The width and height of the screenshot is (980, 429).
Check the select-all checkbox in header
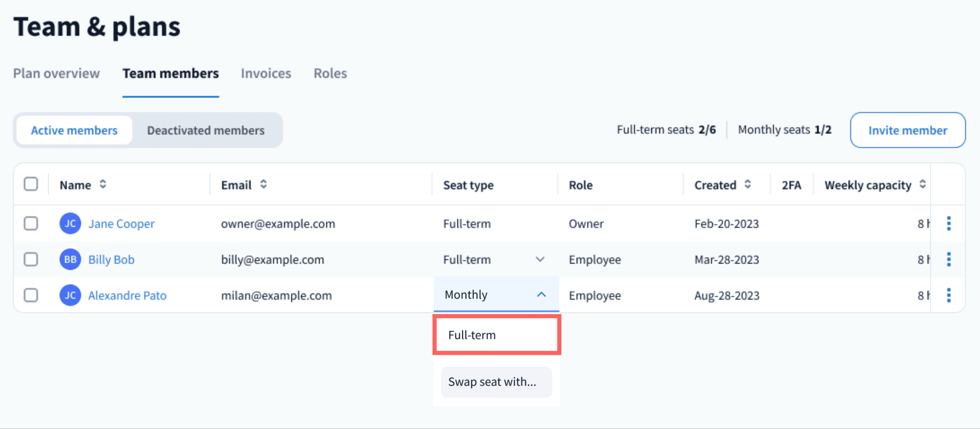31,184
